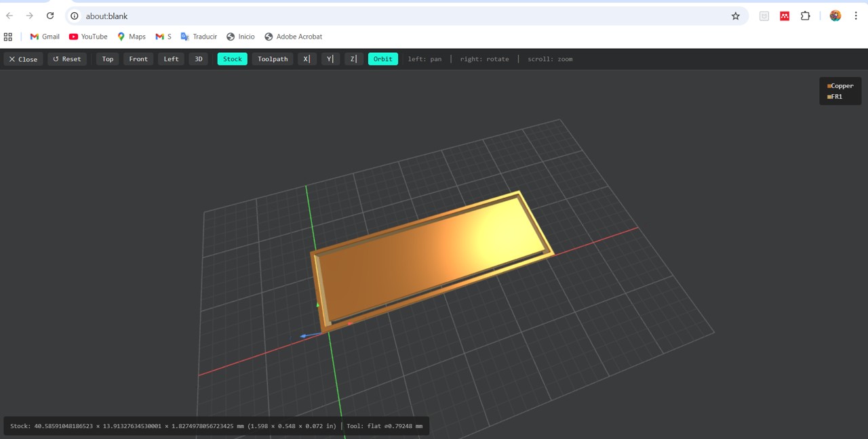Screen dimensions: 868x439
Task: View site information icon in address bar
Action: (75, 16)
